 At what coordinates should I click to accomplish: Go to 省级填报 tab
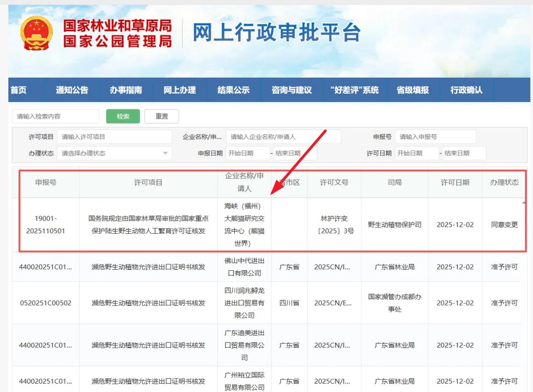coord(413,90)
